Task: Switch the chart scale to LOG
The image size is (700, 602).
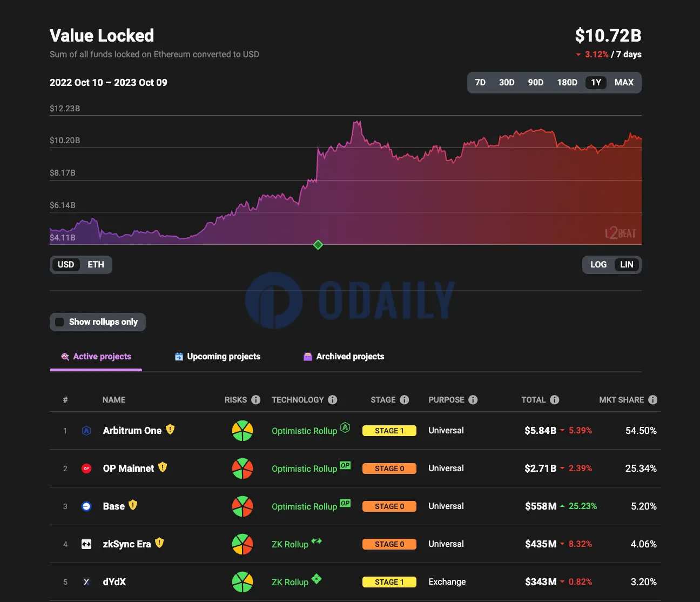Action: click(x=598, y=264)
